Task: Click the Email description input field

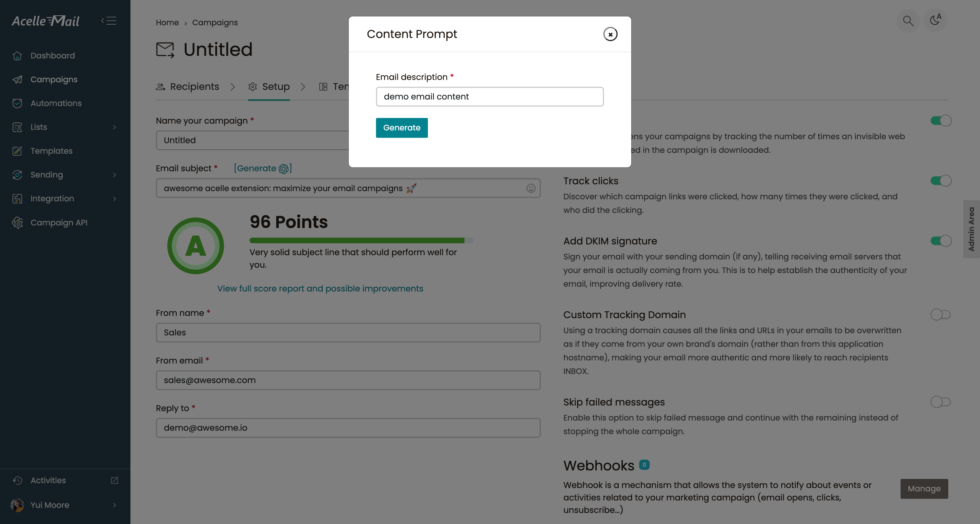Action: tap(490, 97)
